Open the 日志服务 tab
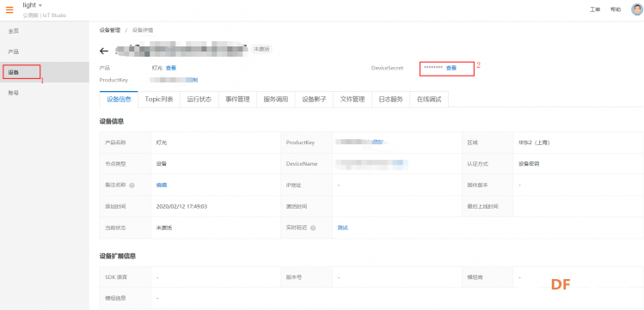This screenshot has width=644, height=310. pos(391,100)
